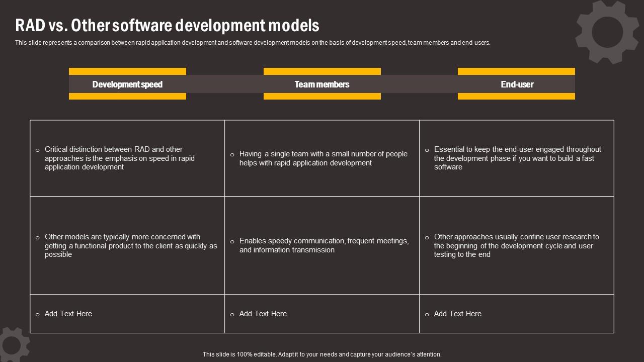This screenshot has width=644, height=362.
Task: Click 'Add Text Here' under Team members column
Action: (x=263, y=314)
